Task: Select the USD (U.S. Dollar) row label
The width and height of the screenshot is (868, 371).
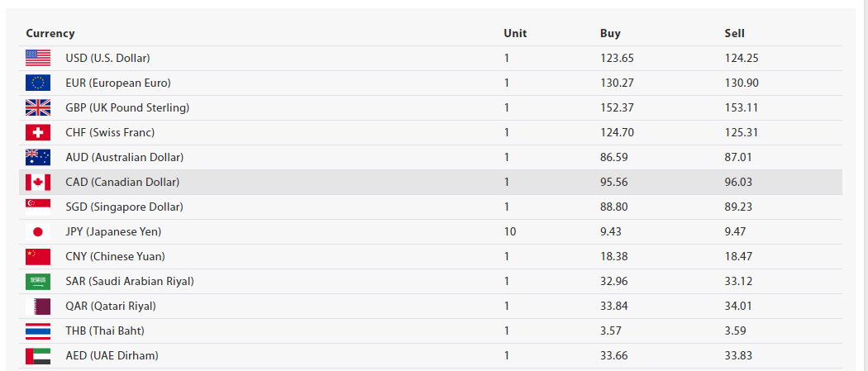Action: tap(107, 58)
